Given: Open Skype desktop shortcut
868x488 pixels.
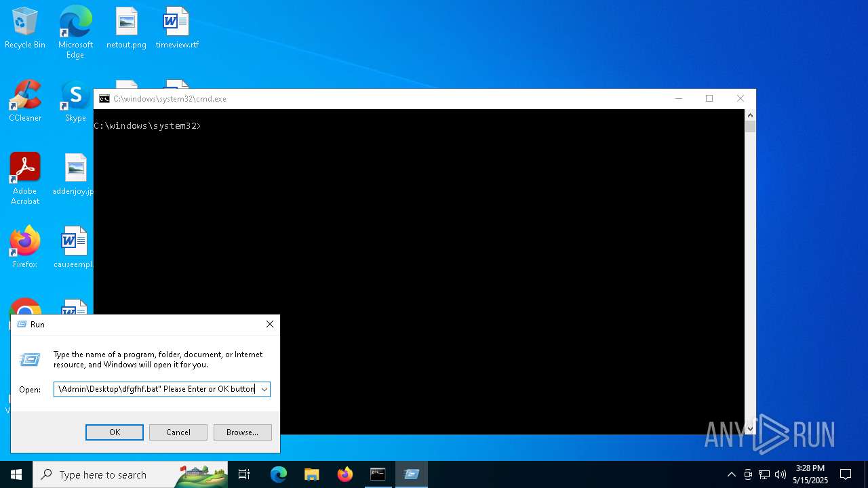Looking at the screenshot, I should (75, 101).
